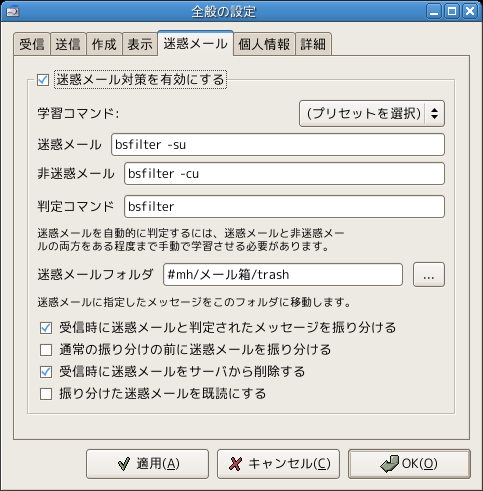The width and height of the screenshot is (483, 491).
Task: Minimize the 全般の設定 window
Action: [434, 12]
